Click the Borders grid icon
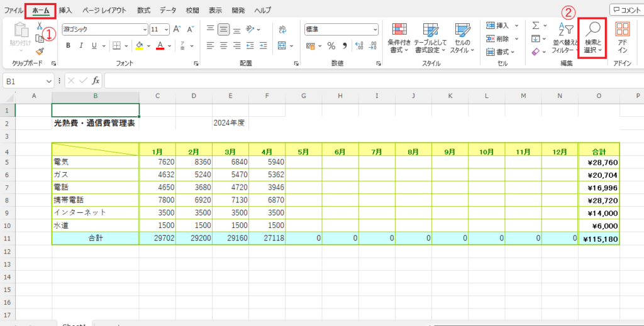The height and width of the screenshot is (326, 644). [x=116, y=45]
